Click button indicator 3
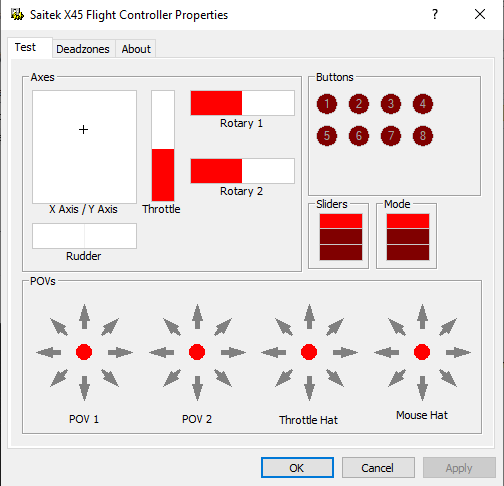 (391, 104)
